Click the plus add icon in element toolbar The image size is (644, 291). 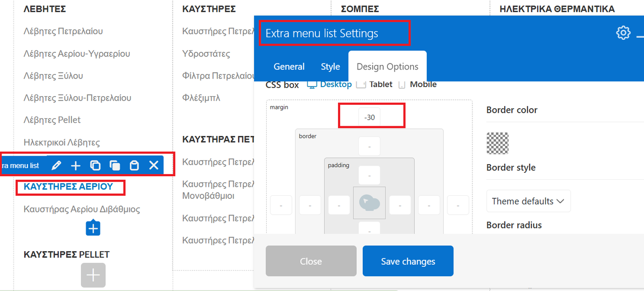click(x=75, y=165)
